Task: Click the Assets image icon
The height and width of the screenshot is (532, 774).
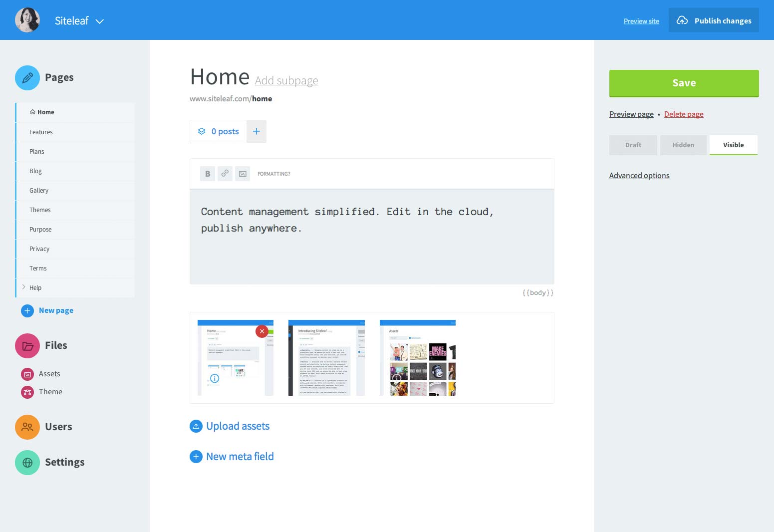Action: pos(27,374)
